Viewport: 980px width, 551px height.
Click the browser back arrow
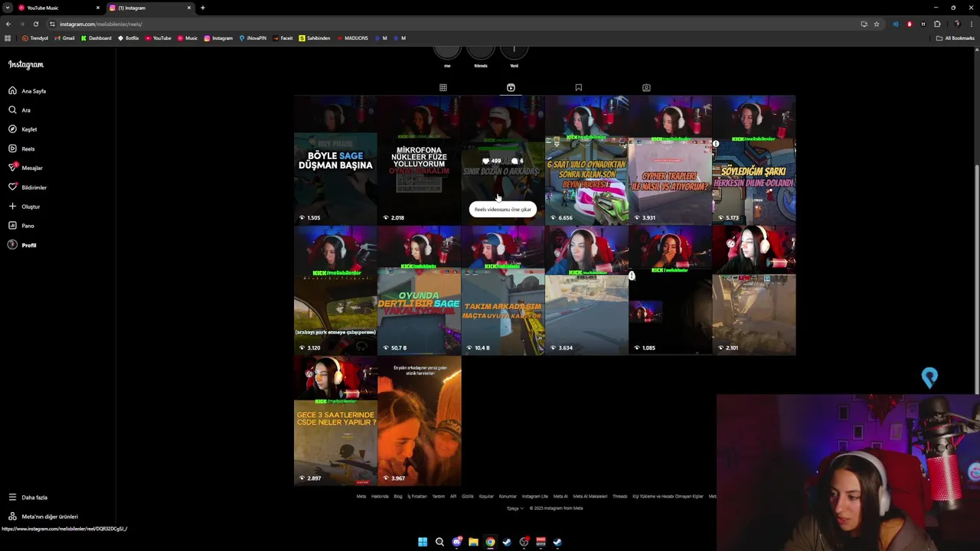pyautogui.click(x=8, y=24)
